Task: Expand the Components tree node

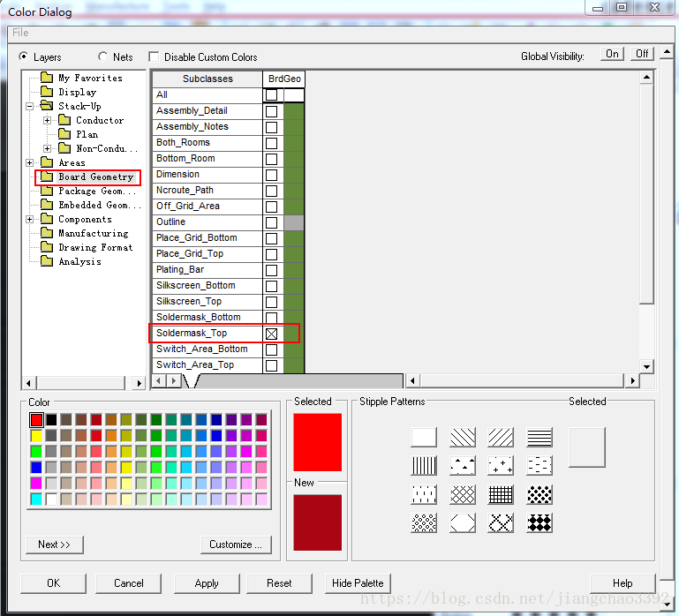Action: point(29,219)
